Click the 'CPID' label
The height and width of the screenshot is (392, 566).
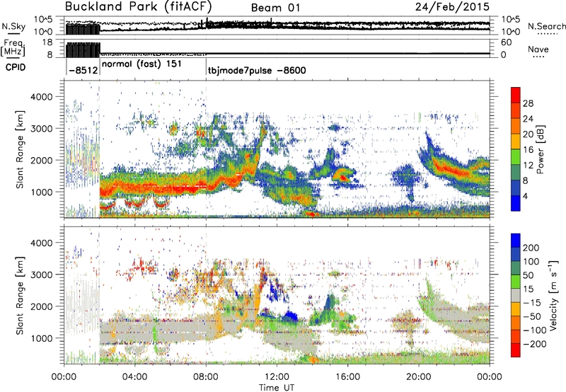[x=16, y=67]
